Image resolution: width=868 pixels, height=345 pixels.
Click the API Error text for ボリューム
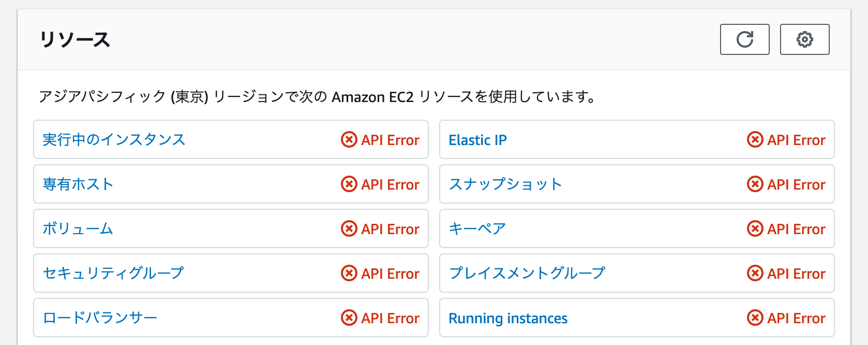[391, 229]
